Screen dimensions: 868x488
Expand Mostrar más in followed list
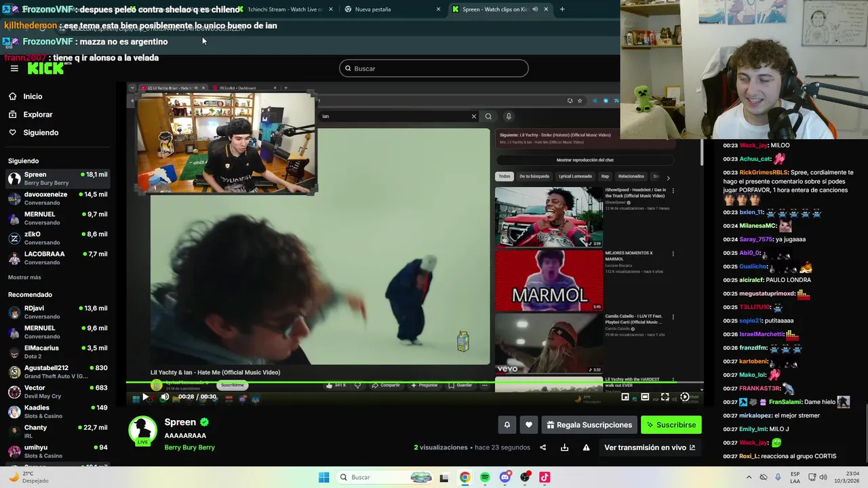(24, 277)
